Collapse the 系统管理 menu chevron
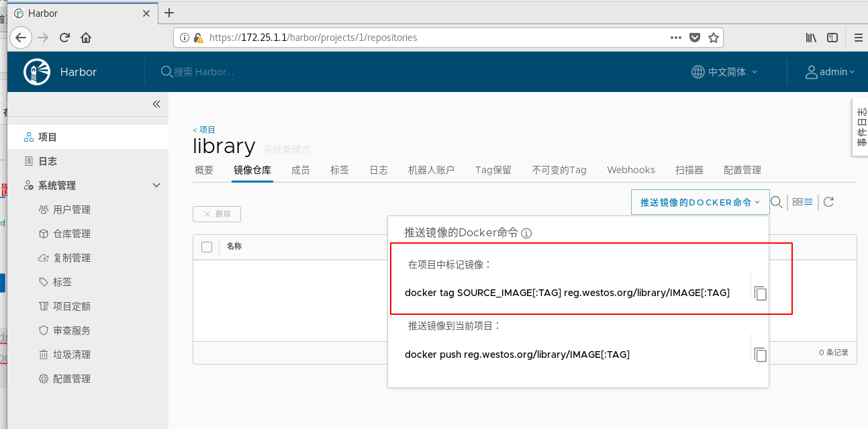The image size is (868, 429). [156, 185]
